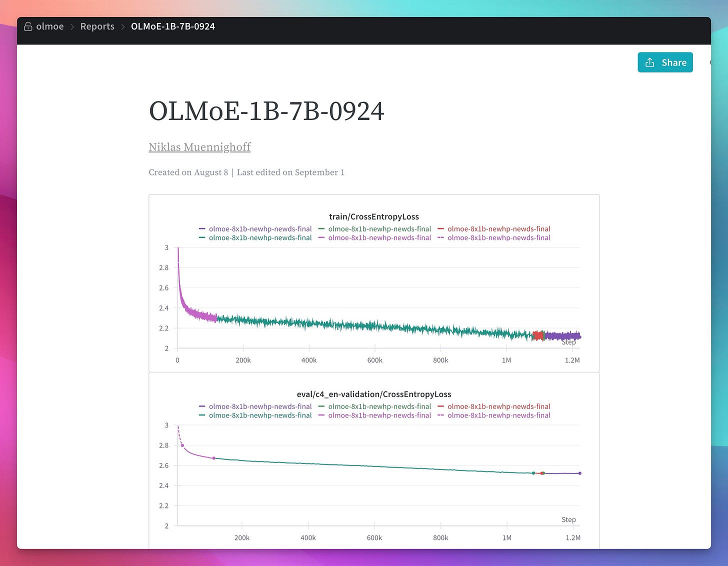The height and width of the screenshot is (566, 728).
Task: Select dark purple solid legend entry in train chart
Action: 255,229
